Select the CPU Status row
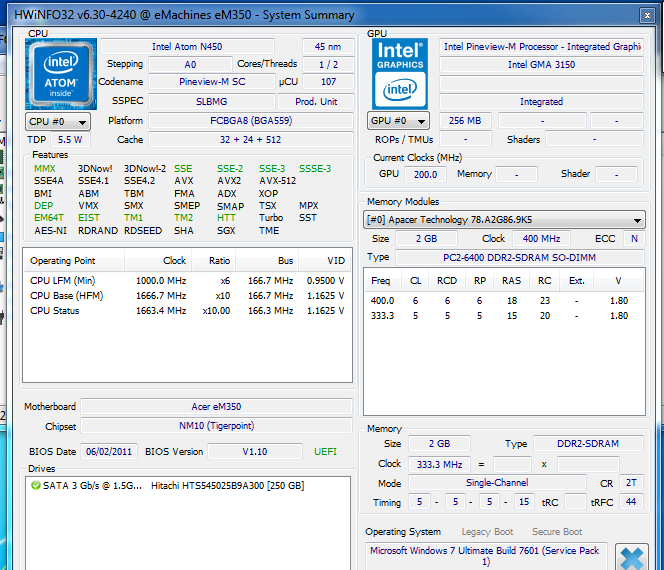664x570 pixels. [x=187, y=310]
